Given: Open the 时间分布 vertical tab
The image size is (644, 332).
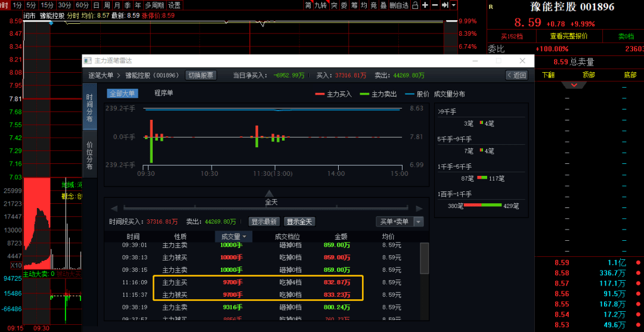Looking at the screenshot, I should point(89,108).
